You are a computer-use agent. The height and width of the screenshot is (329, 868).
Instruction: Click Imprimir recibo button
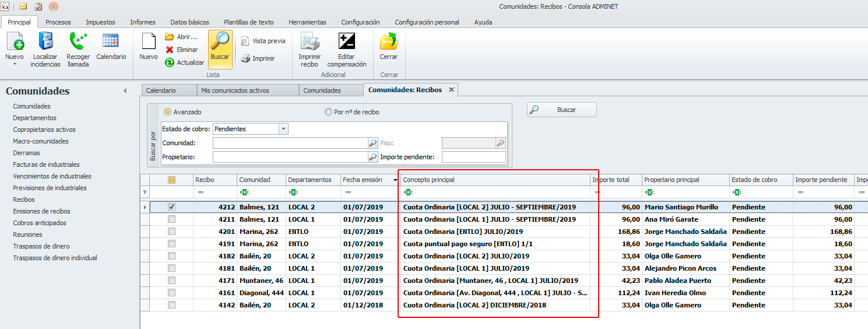tap(310, 51)
